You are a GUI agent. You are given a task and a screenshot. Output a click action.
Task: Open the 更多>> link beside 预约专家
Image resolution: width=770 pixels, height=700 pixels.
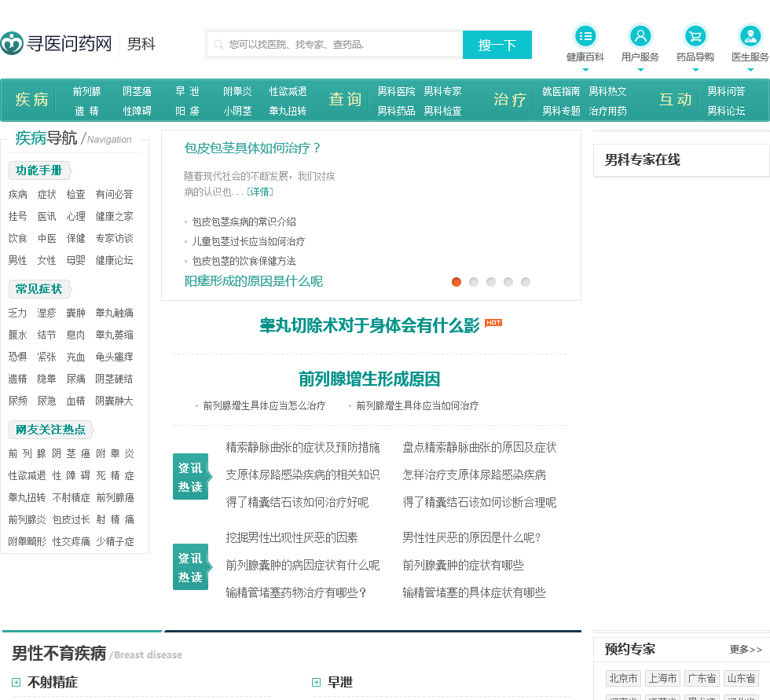746,650
